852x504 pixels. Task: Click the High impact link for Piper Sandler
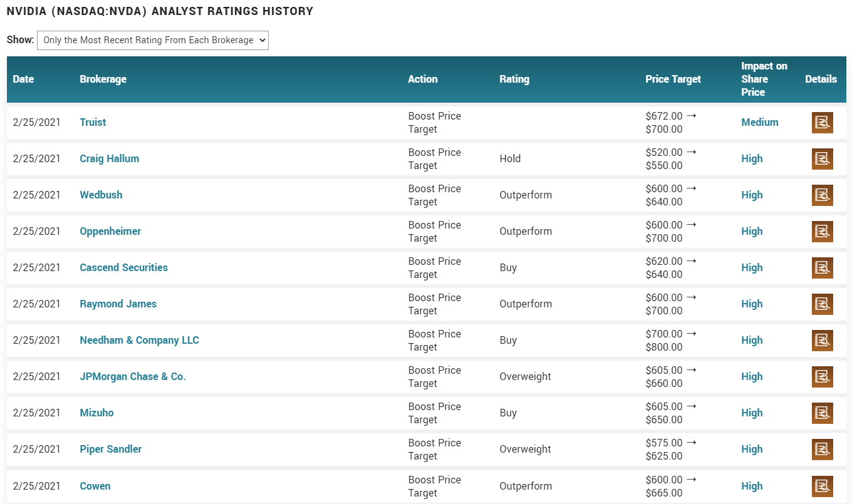pos(752,449)
